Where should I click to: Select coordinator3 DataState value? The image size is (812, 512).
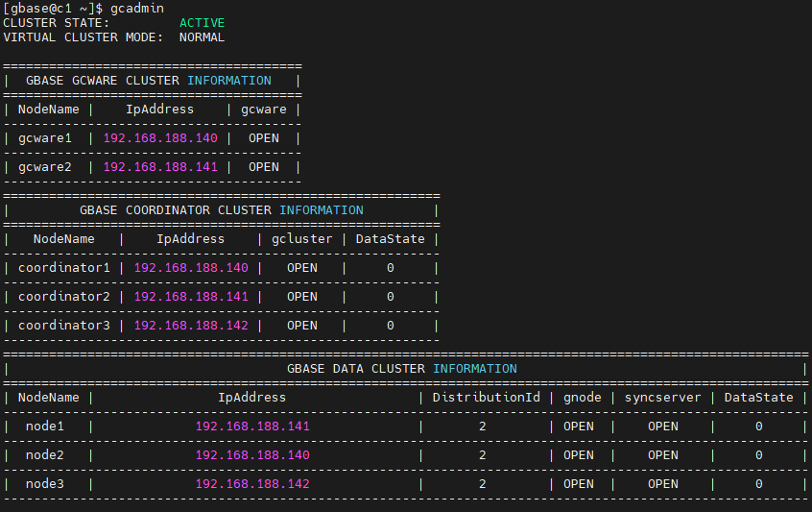point(391,326)
